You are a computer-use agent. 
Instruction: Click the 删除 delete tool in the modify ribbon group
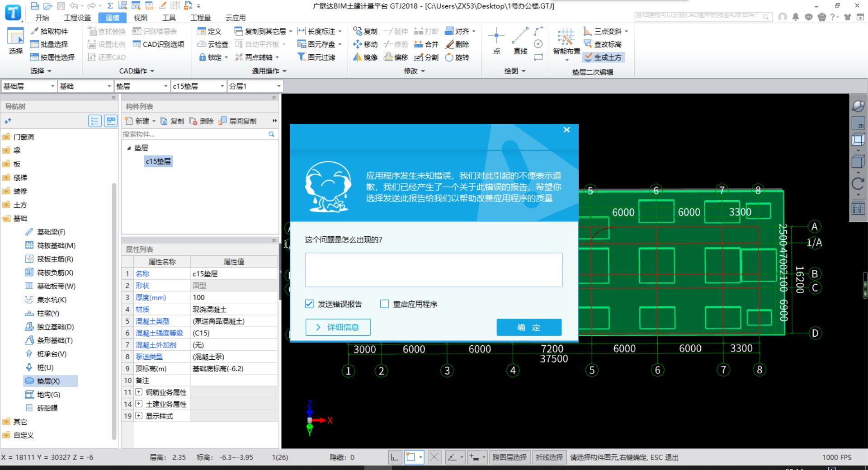457,44
